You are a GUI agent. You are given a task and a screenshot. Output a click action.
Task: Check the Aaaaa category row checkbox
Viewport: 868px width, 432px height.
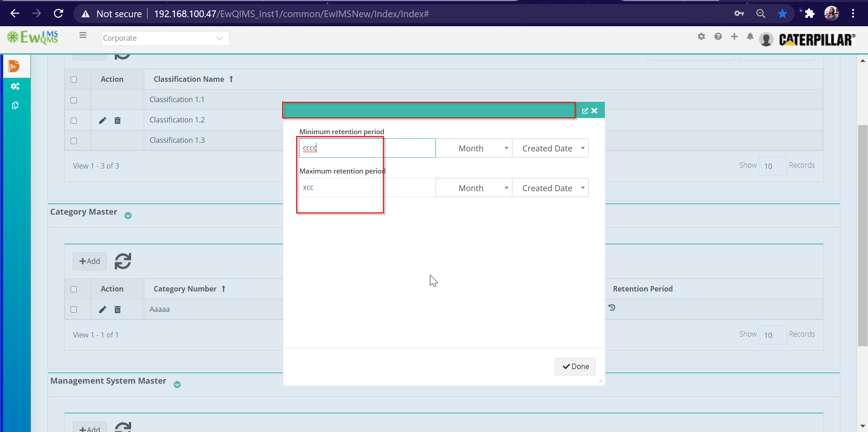coord(74,310)
